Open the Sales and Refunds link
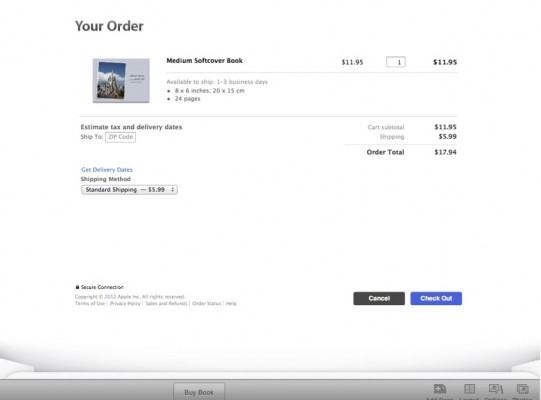Image resolution: width=541 pixels, height=400 pixels. pyautogui.click(x=166, y=303)
